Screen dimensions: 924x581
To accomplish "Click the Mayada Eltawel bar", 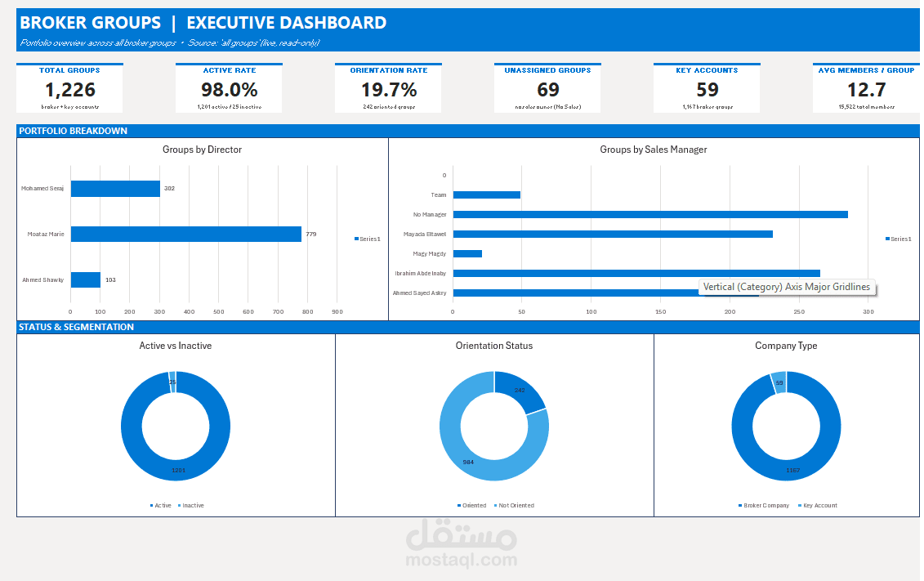I will point(613,234).
